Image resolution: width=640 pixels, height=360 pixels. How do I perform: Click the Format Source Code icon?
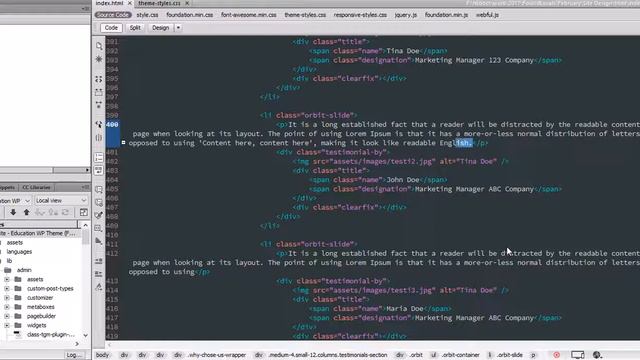click(99, 287)
